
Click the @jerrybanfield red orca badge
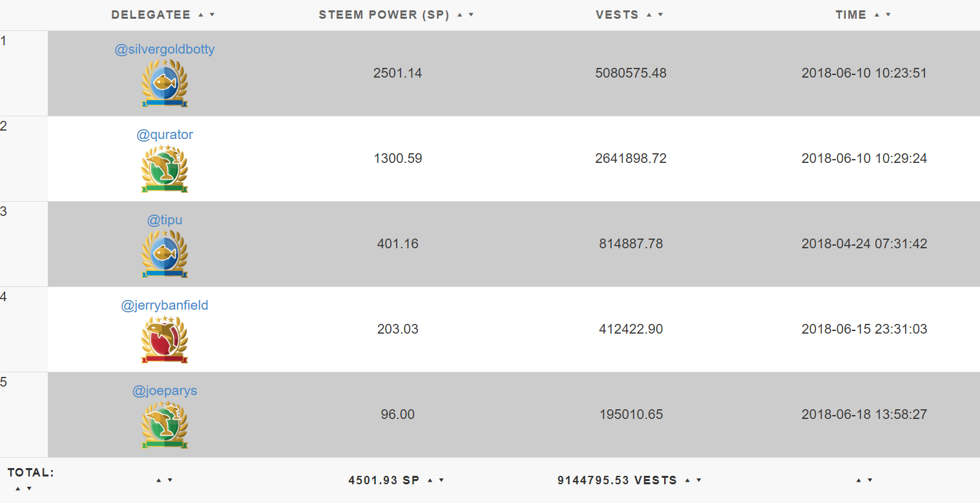[165, 339]
